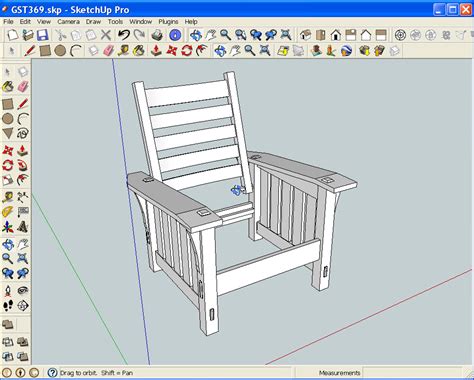
Task: Open the File menu
Action: tap(8, 22)
